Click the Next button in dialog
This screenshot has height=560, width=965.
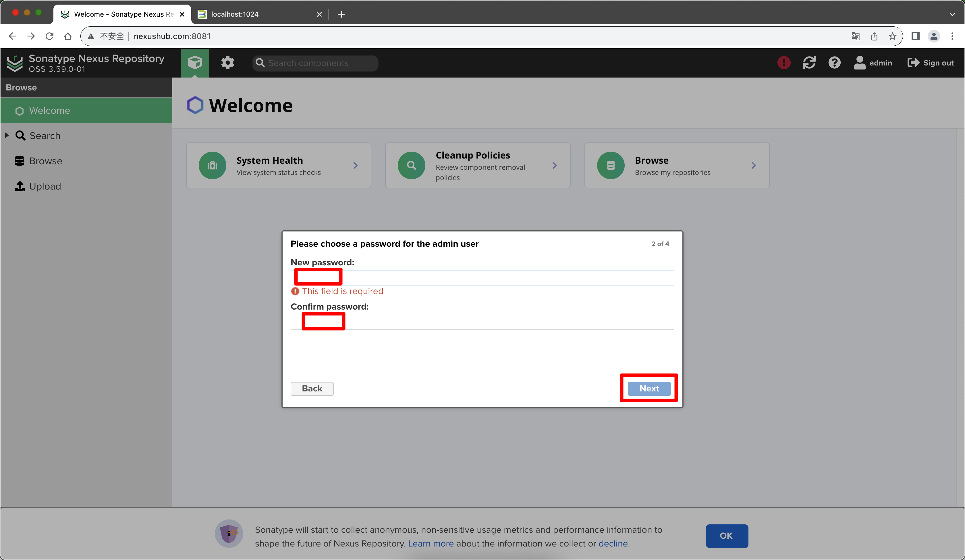pos(649,388)
